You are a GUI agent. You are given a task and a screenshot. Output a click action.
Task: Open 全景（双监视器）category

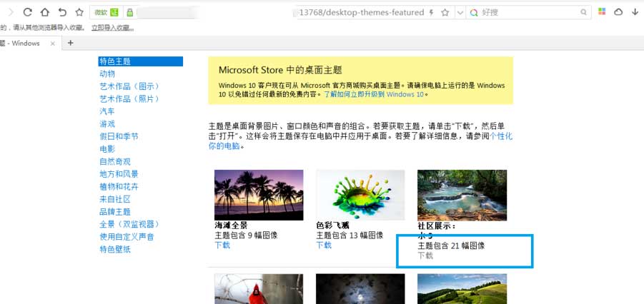pyautogui.click(x=129, y=224)
